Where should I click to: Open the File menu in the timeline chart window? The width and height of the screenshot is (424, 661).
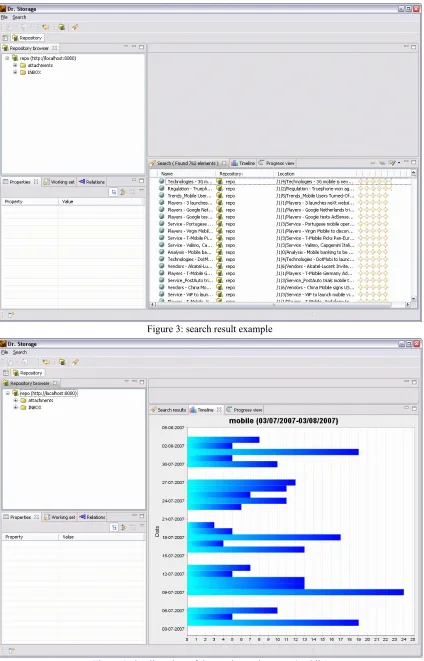point(5,352)
